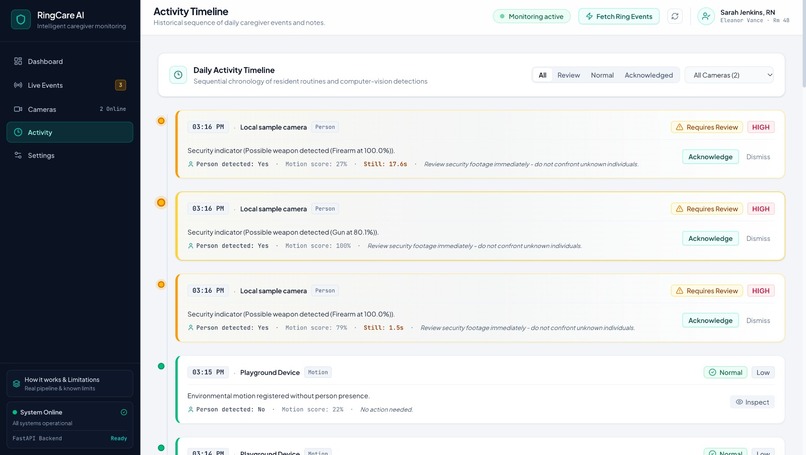Go to Cameras section
The width and height of the screenshot is (806, 455).
70,109
